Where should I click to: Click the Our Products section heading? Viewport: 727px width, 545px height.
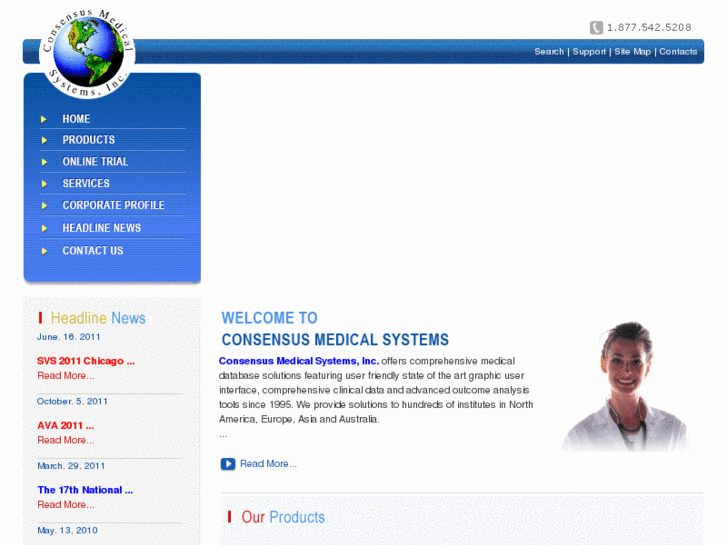pos(283,517)
